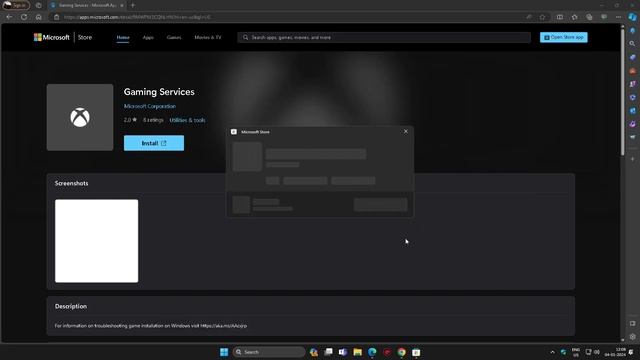Click the Sign in profile button

click(x=16, y=5)
